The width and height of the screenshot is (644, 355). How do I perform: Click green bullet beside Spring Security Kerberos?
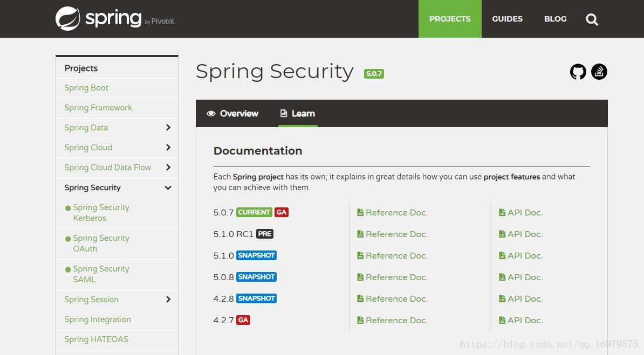68,208
